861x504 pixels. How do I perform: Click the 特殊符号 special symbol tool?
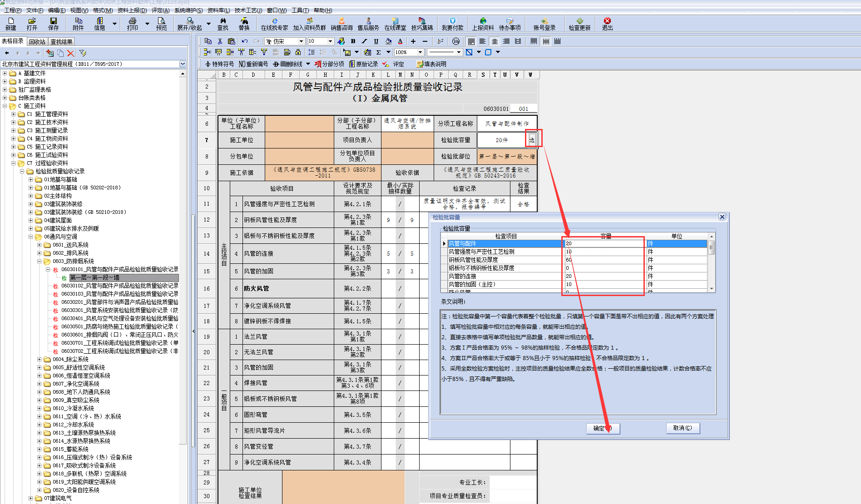220,64
